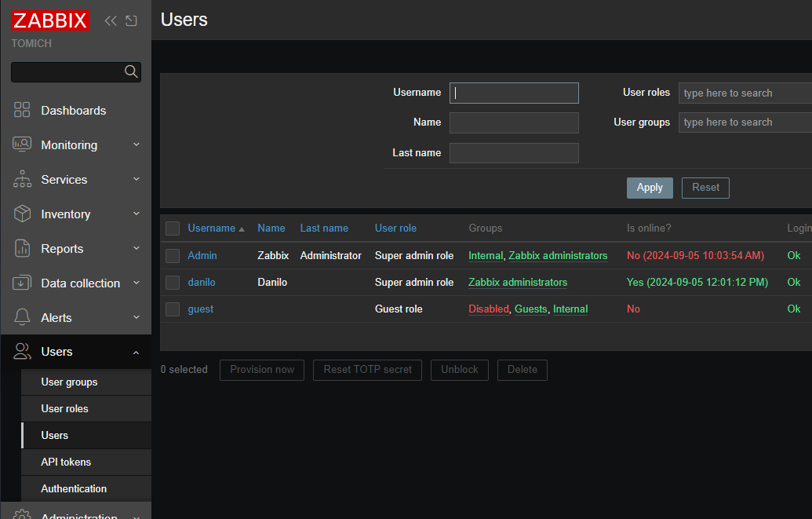The width and height of the screenshot is (812, 519).
Task: Check the danilo user row checkbox
Action: click(173, 283)
